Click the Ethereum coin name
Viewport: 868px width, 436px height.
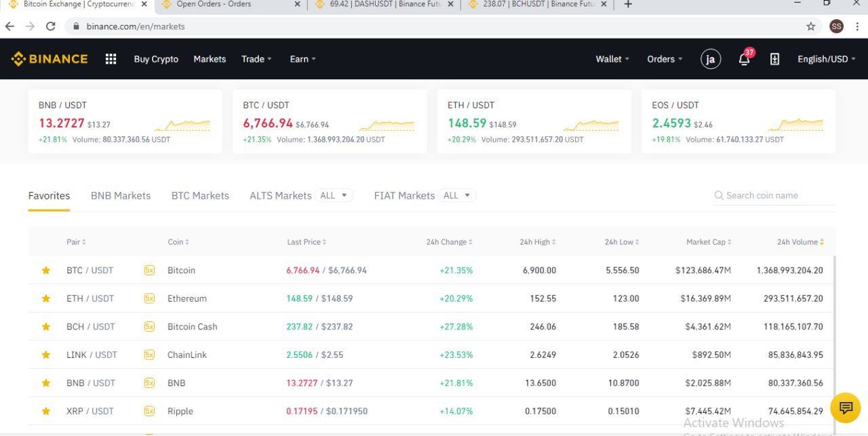(187, 298)
